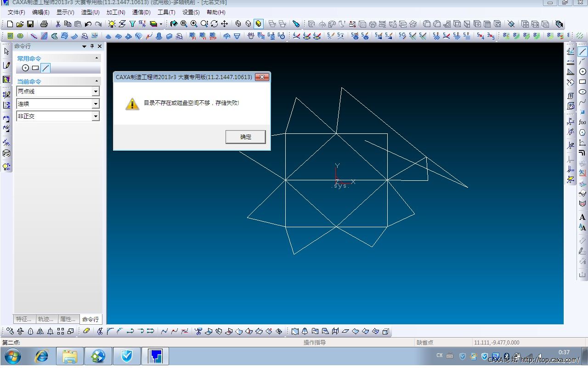Open the 两点线 dropdown
Viewport: 588px width, 368px height.
[x=96, y=92]
